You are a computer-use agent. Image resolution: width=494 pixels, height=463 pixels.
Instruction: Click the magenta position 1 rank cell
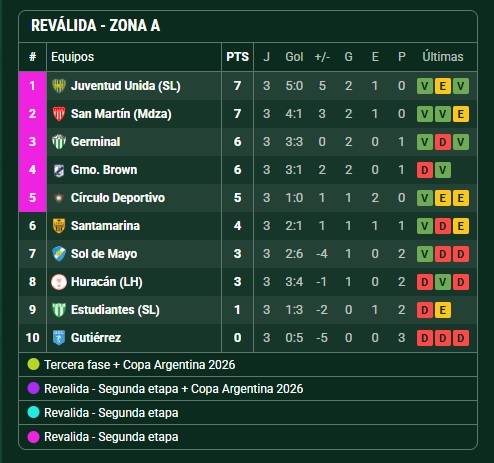tap(32, 86)
